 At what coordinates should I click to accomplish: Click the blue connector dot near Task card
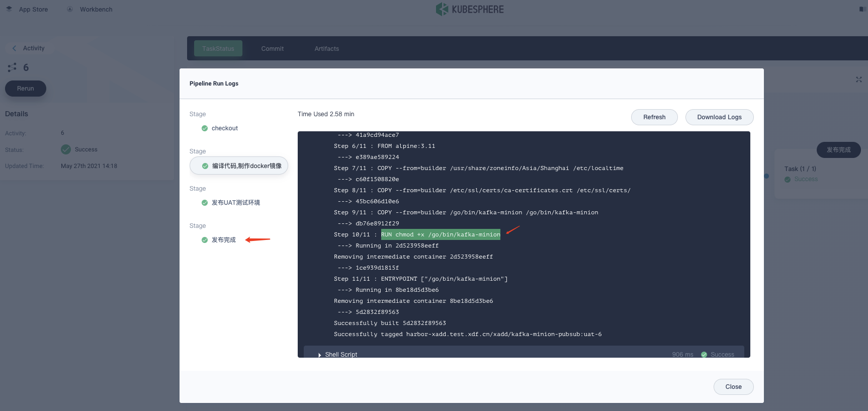tap(766, 176)
